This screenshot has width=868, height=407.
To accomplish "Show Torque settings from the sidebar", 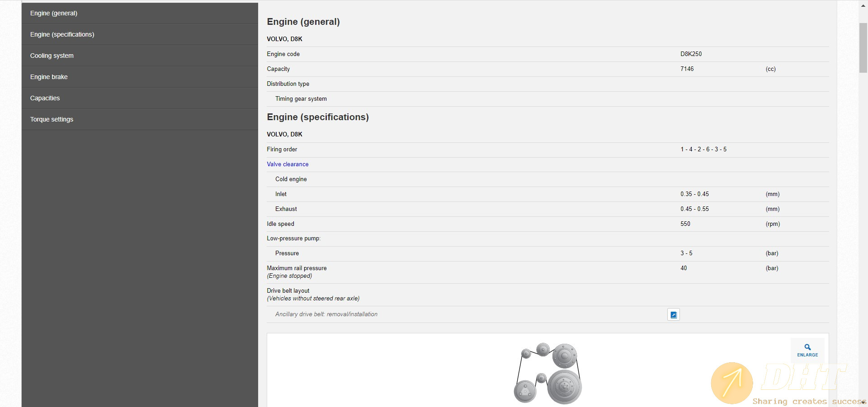I will pos(52,119).
